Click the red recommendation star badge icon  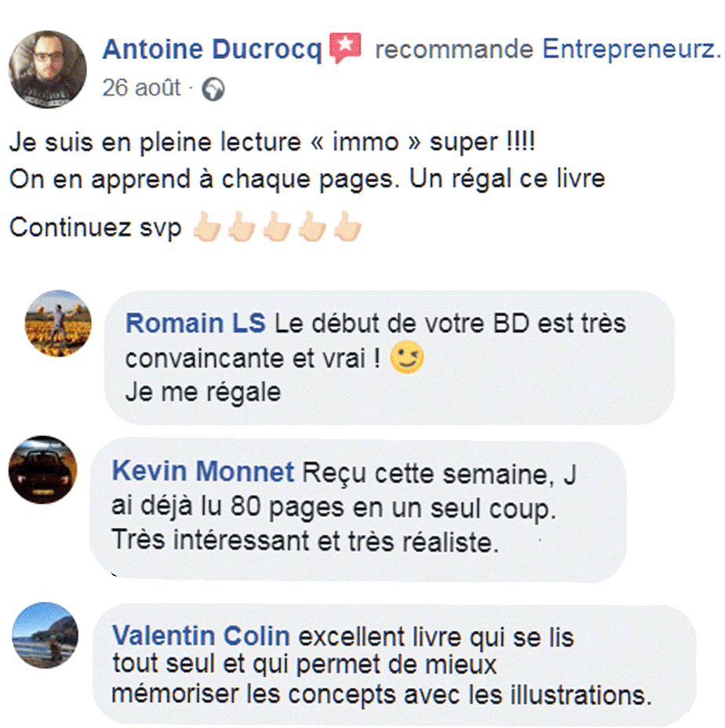(x=345, y=48)
